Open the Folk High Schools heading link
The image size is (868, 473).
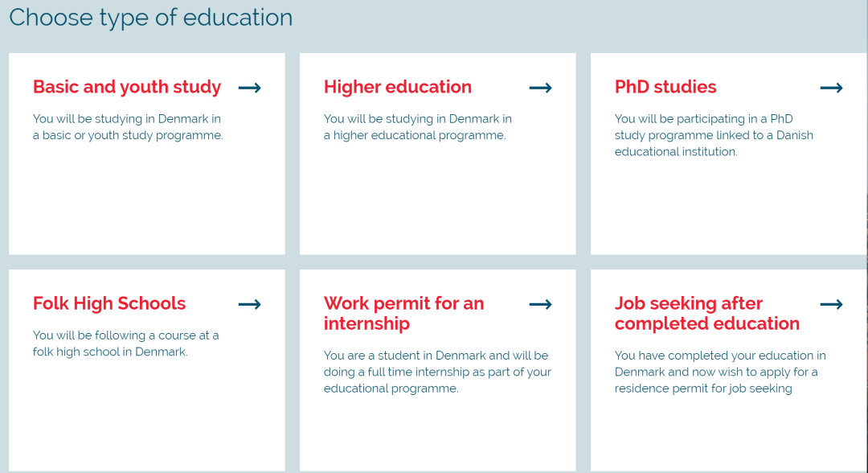click(109, 303)
